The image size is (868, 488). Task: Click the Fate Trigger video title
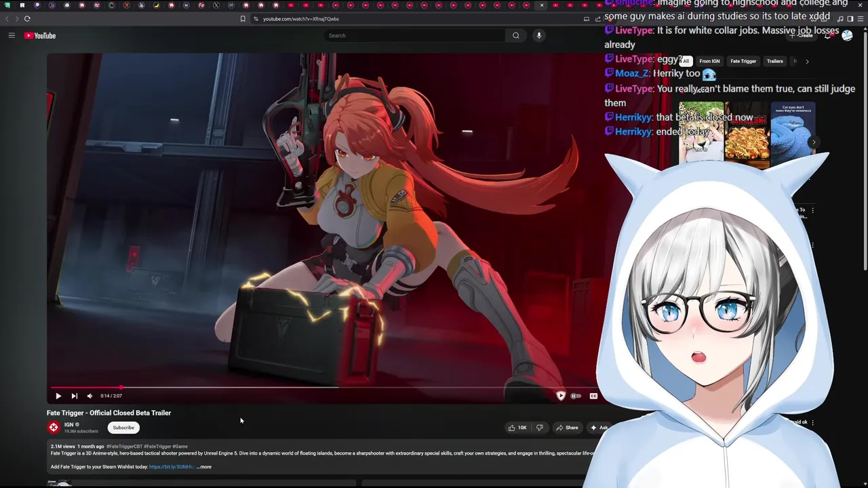pos(108,413)
